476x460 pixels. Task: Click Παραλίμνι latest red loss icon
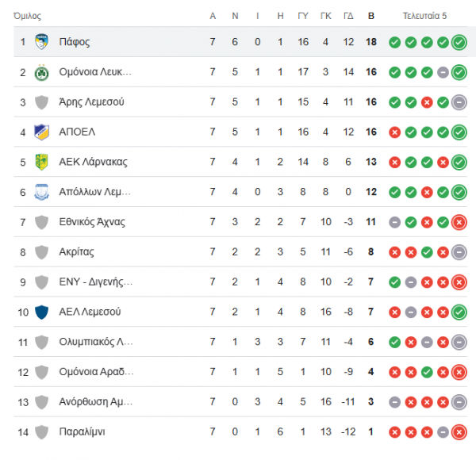coord(459,432)
